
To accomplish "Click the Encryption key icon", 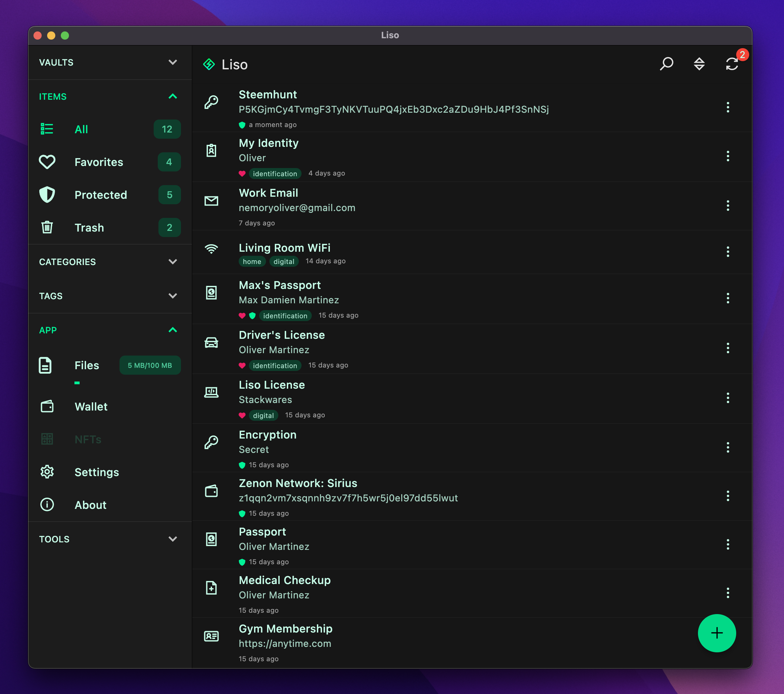I will click(211, 442).
